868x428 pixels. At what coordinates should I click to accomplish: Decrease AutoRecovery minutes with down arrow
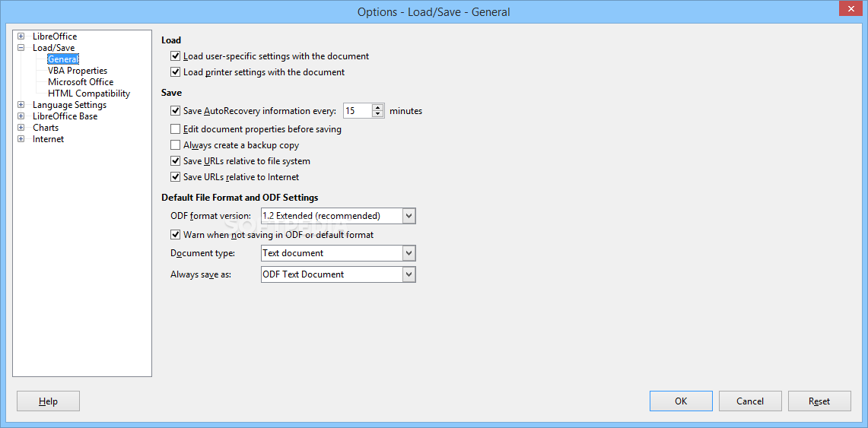378,115
